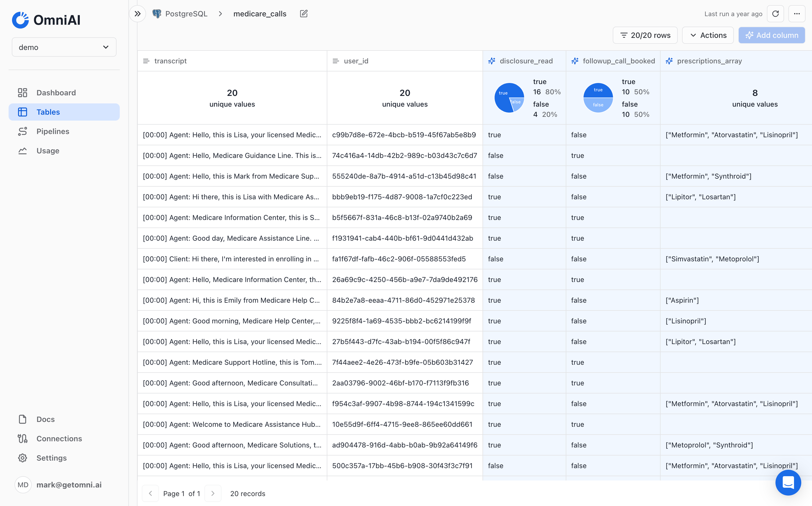Open the three-dots more options menu
812x506 pixels.
(797, 14)
